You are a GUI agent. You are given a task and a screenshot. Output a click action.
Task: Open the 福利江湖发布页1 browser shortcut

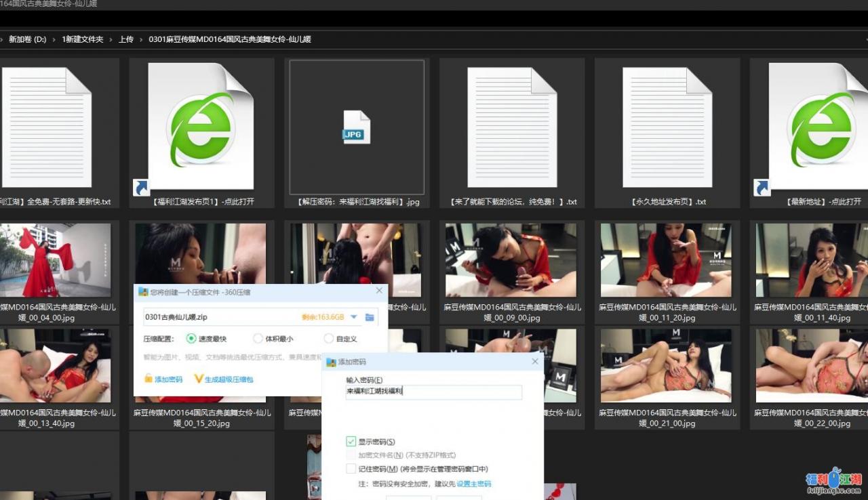pyautogui.click(x=201, y=127)
